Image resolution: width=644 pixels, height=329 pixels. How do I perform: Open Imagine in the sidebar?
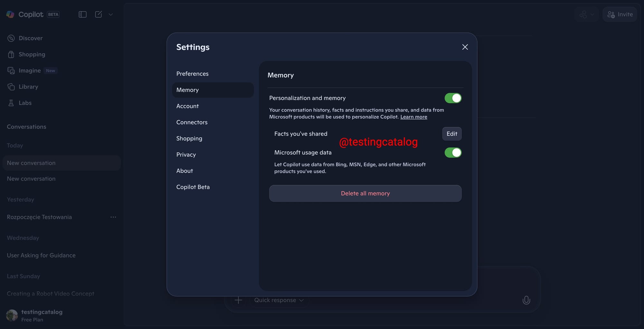[x=29, y=70]
